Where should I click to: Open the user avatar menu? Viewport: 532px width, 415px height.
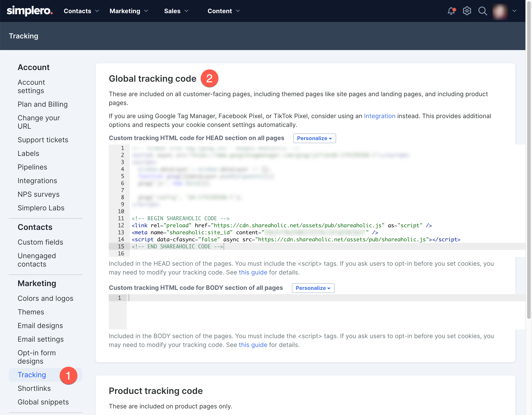coord(500,11)
